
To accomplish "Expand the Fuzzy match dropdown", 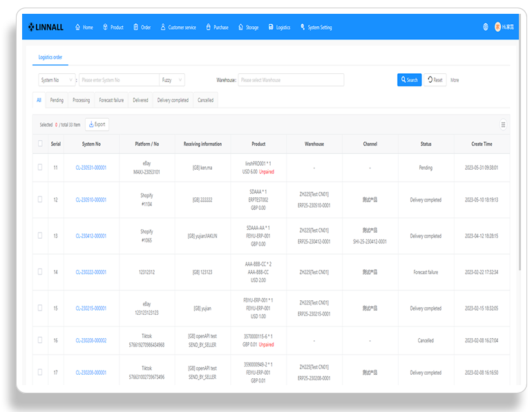I will (x=172, y=80).
